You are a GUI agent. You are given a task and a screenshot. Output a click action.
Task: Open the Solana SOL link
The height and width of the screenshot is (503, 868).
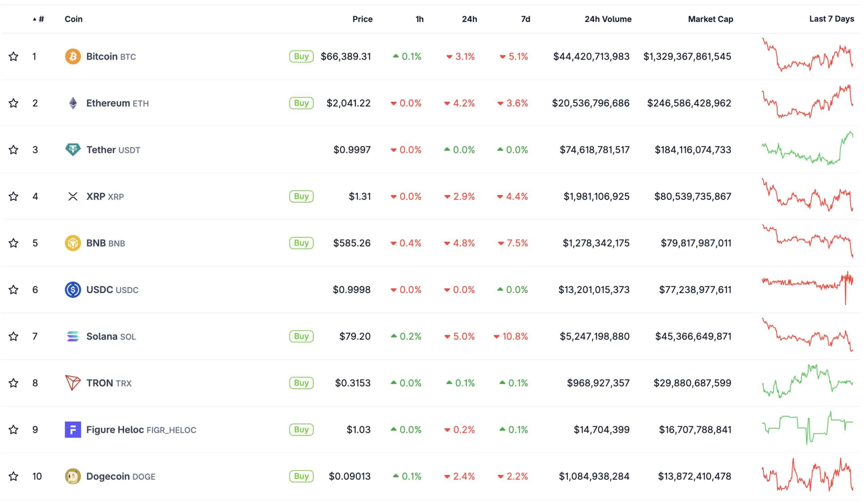[x=111, y=336]
